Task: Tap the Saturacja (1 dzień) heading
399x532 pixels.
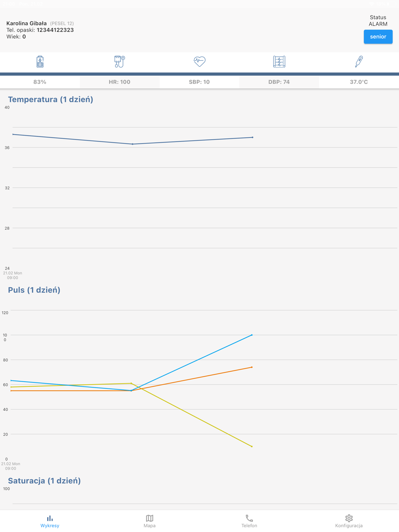Action: coord(44,481)
